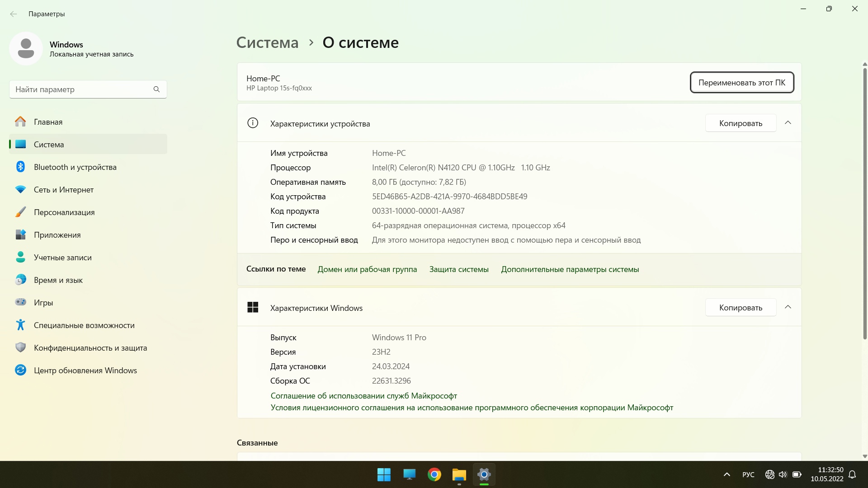Click Rename this PC (Переименовать этот ПК) button
Viewport: 868px width, 488px height.
[x=741, y=83]
